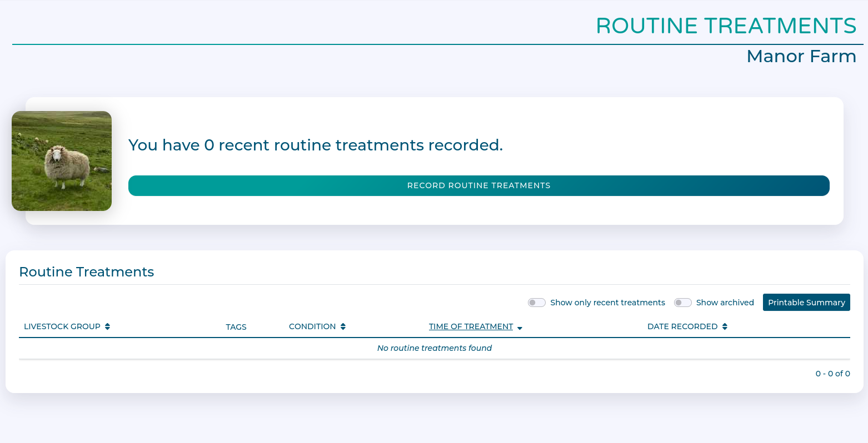The image size is (868, 443).
Task: Sort the table by Livestock Group
Action: coord(62,326)
